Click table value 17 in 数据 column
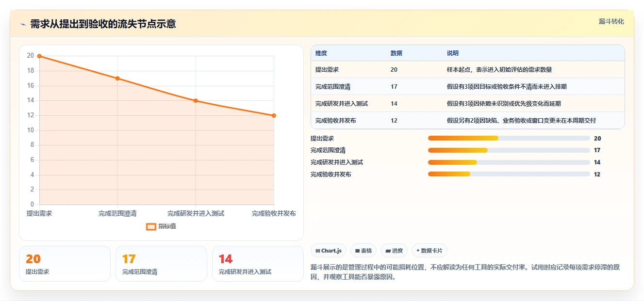 394,87
